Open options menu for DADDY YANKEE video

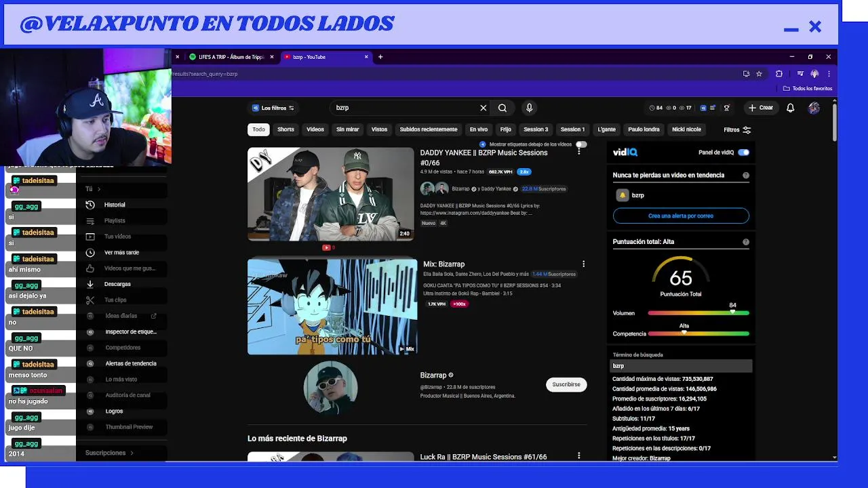point(578,152)
